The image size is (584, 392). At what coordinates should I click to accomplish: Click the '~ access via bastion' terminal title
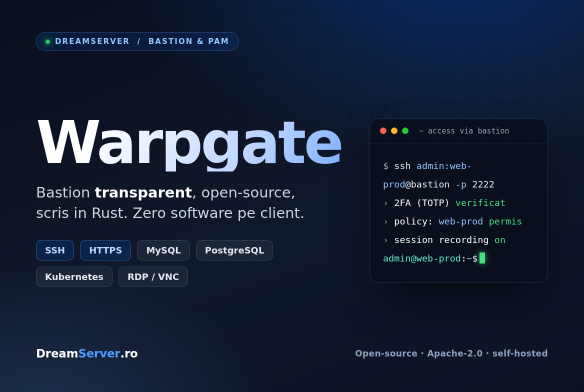pos(463,131)
